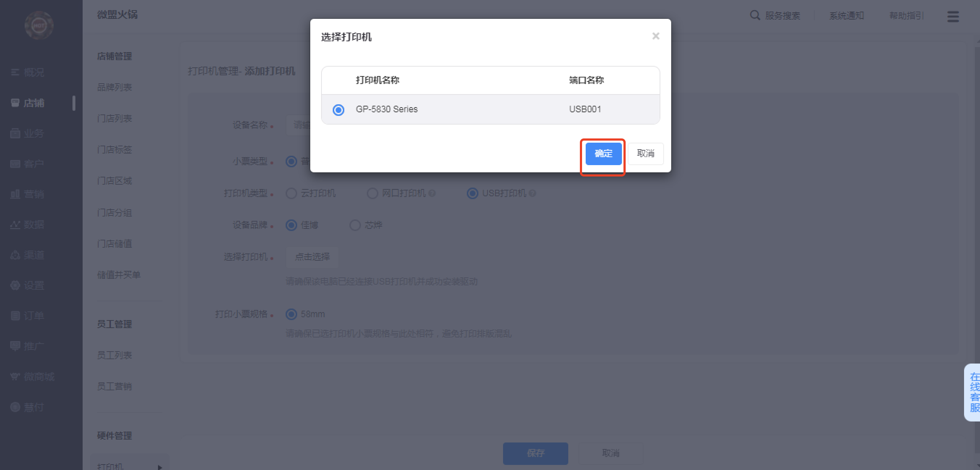Open 门店区域 menu item
Image resolution: width=980 pixels, height=470 pixels.
(x=114, y=181)
